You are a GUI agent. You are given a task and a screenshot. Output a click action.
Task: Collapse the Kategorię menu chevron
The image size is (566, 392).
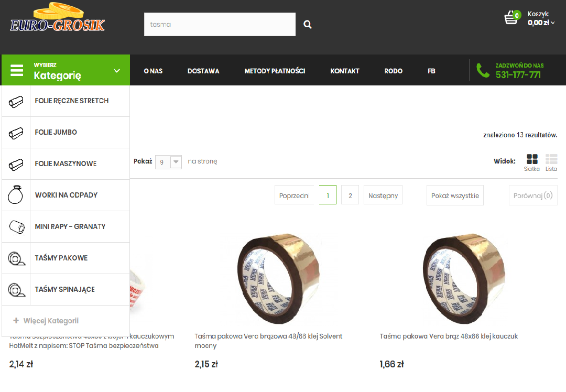117,71
